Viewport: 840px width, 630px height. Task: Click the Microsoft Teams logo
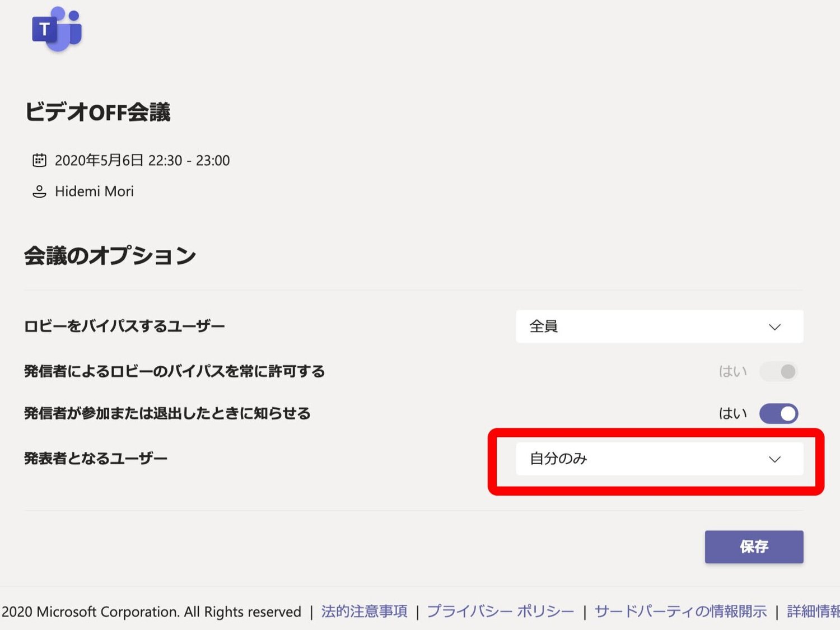57,29
